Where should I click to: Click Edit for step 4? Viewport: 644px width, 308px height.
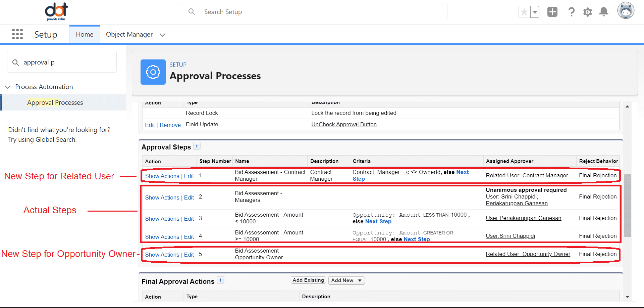pyautogui.click(x=189, y=237)
